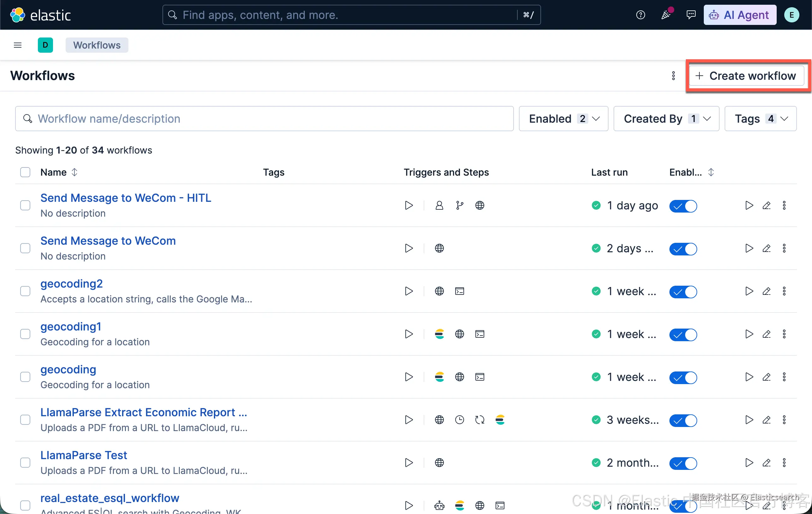
Task: Check the Send Message to WeCom - HITL row
Action: (25, 205)
